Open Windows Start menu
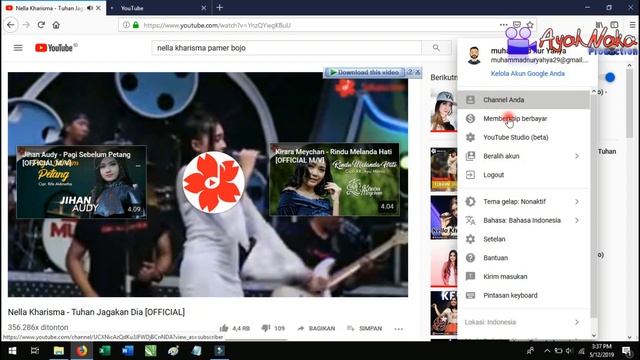The image size is (640, 360). 12,351
